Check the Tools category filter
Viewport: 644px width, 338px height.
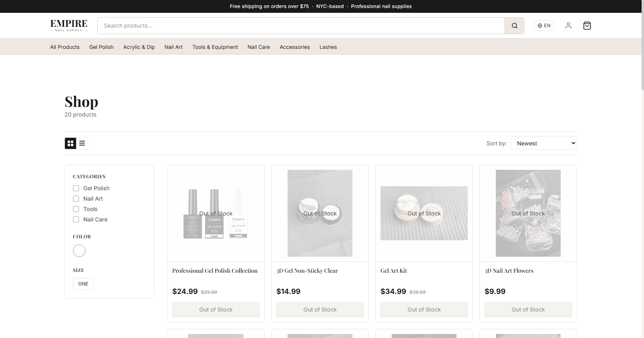tap(76, 209)
